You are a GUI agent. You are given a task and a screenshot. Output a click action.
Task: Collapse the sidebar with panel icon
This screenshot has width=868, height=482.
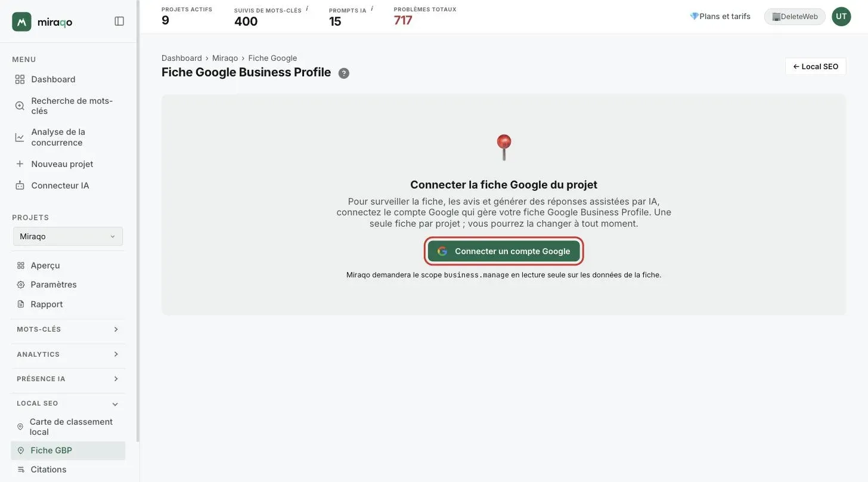point(119,21)
